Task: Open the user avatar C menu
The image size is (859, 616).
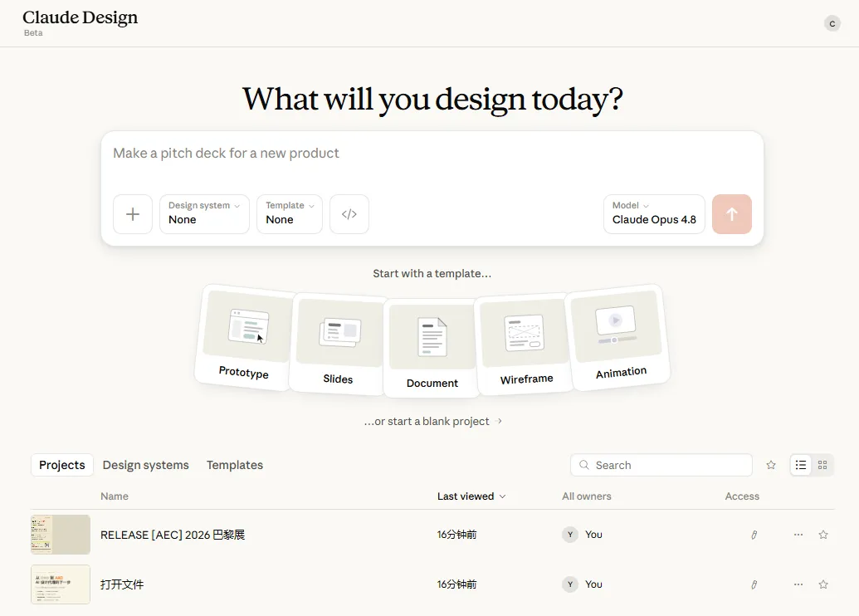Action: click(832, 23)
